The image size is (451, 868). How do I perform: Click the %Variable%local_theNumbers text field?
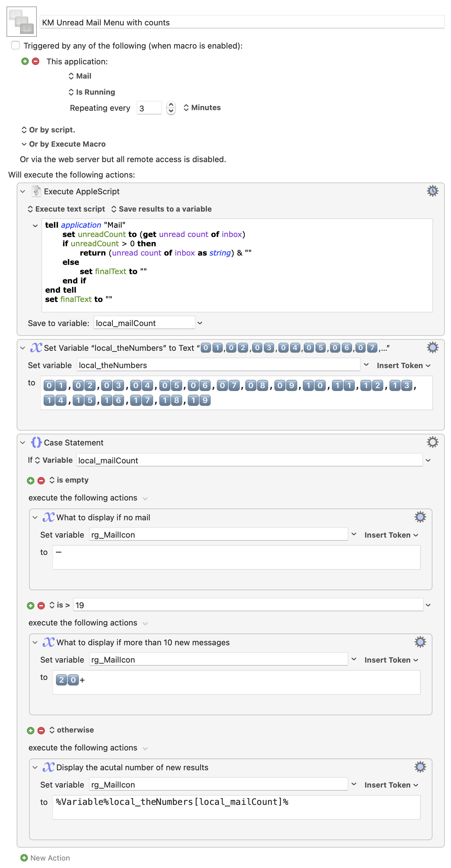pyautogui.click(x=236, y=807)
